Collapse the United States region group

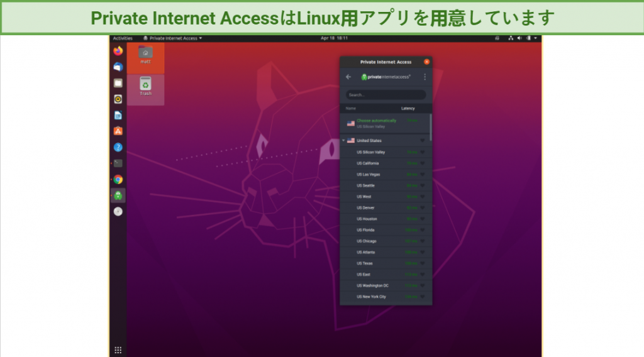point(344,140)
